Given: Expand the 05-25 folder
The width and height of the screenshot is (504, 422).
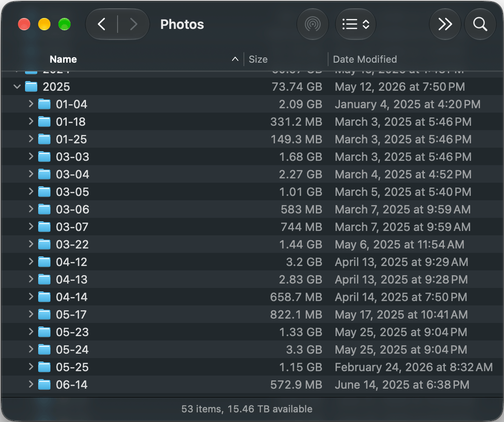Looking at the screenshot, I should pos(31,366).
